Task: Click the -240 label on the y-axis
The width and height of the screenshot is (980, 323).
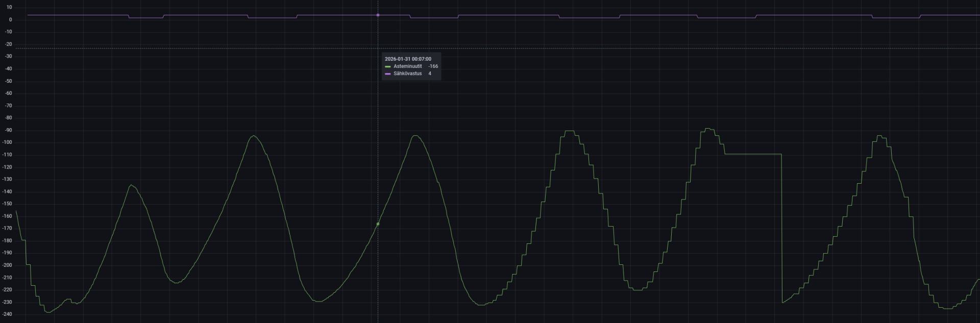Action: (8, 314)
